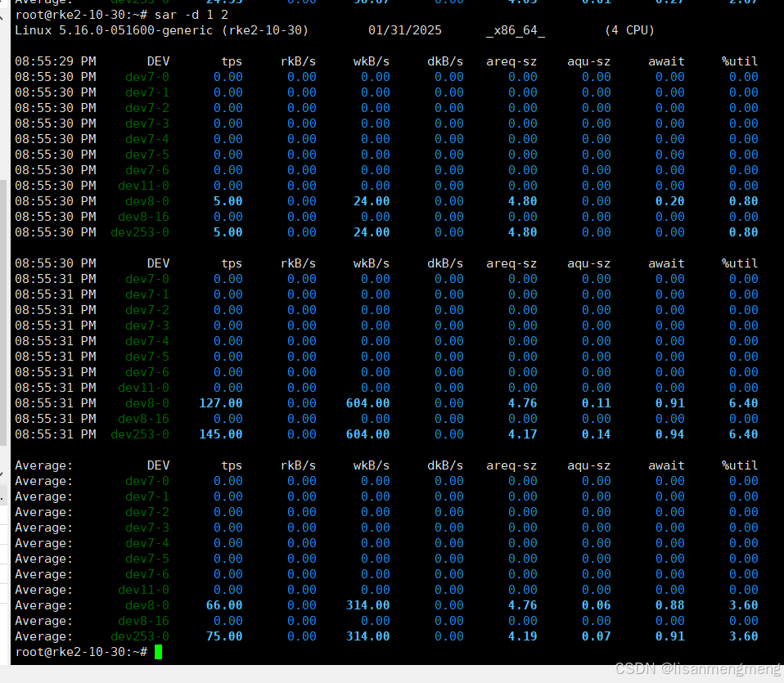The width and height of the screenshot is (784, 683).
Task: Click the date "01/31/2025" in the header line
Action: click(405, 30)
